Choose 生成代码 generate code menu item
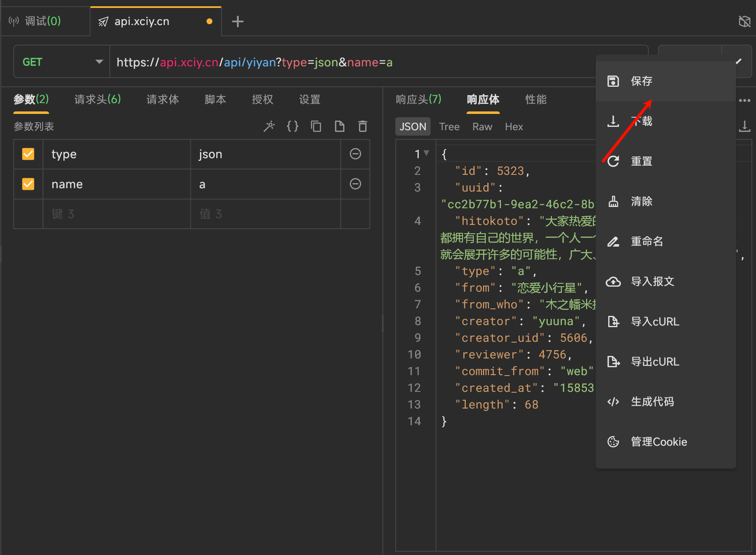756x555 pixels. tap(665, 401)
